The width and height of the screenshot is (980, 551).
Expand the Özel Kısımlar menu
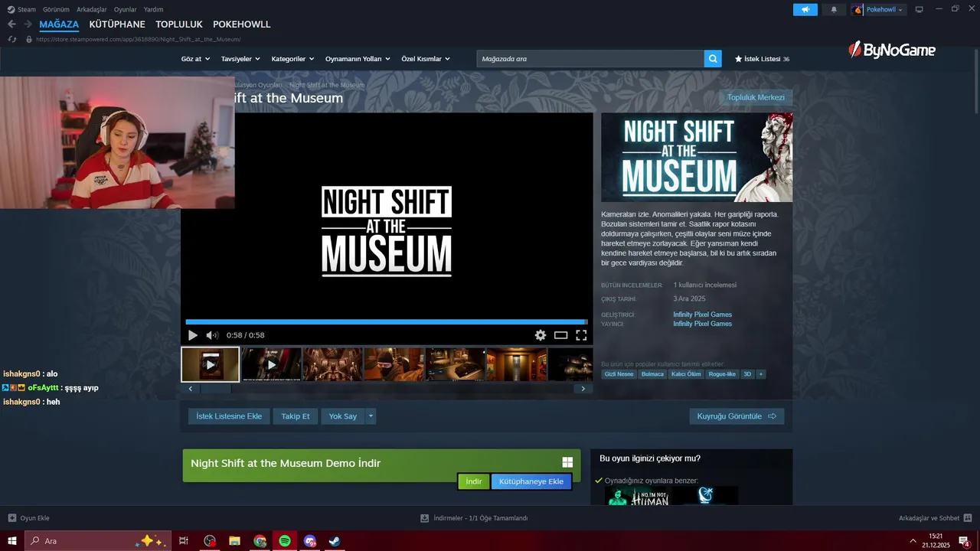(426, 59)
